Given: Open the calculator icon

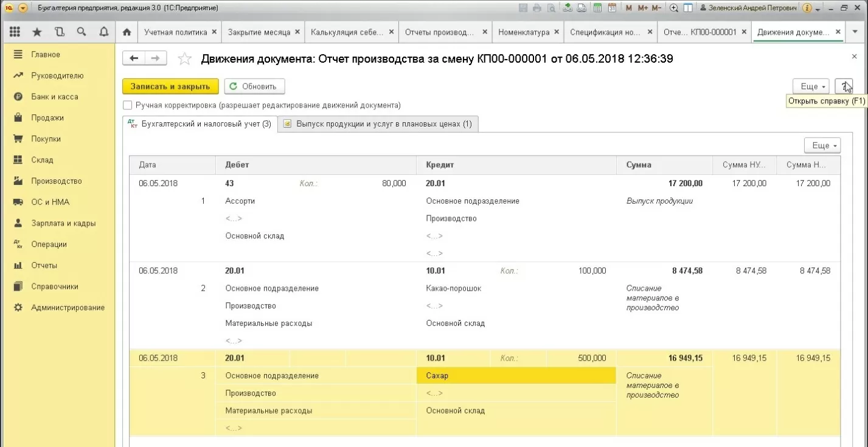Looking at the screenshot, I should pyautogui.click(x=597, y=8).
